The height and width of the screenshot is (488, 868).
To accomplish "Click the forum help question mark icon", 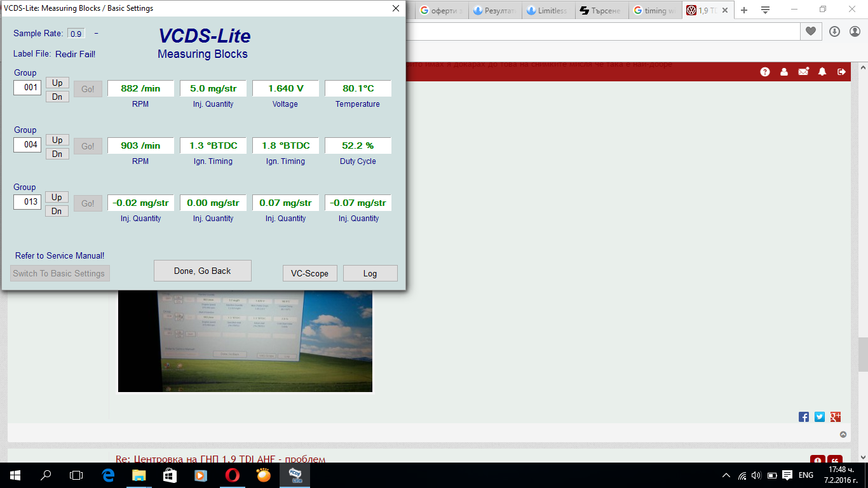I will click(x=765, y=72).
